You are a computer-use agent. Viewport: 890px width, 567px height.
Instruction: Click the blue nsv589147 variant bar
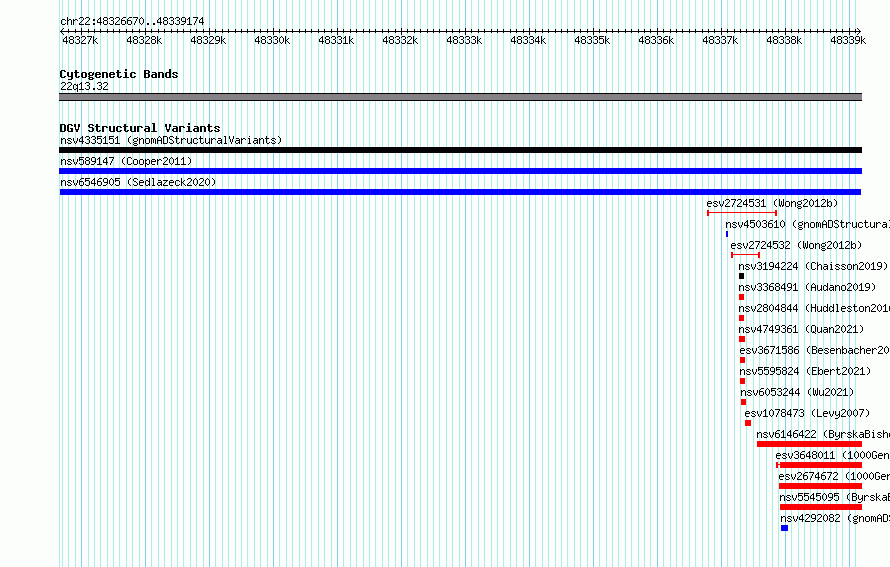460,171
